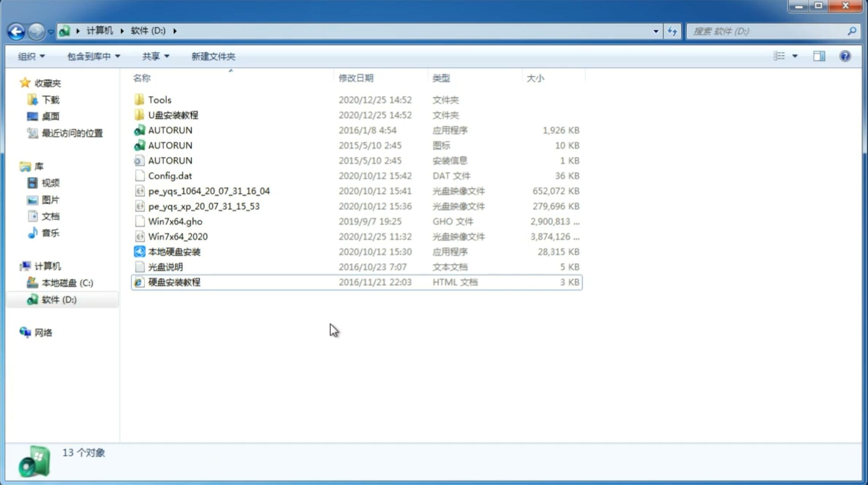
Task: Open the U盘安装教程 folder
Action: coord(173,115)
